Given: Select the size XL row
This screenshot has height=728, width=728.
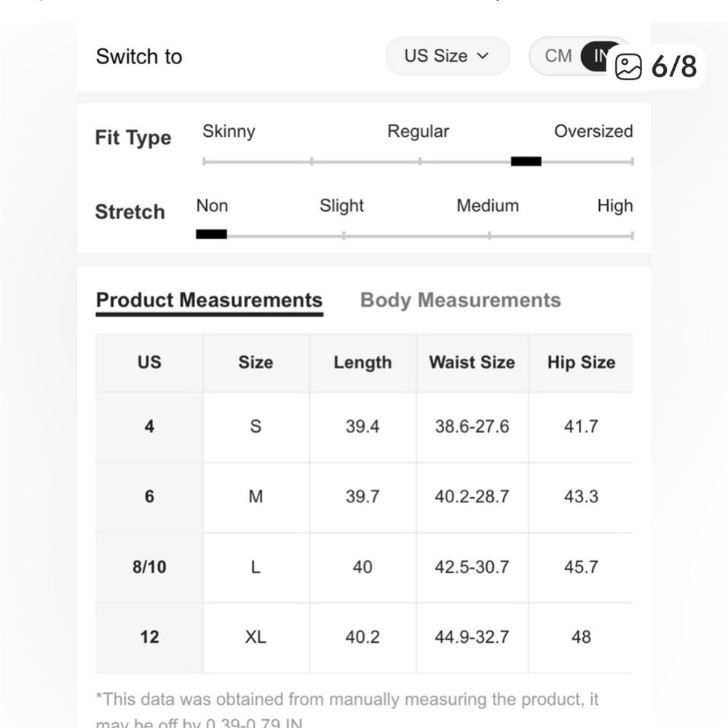Looking at the screenshot, I should point(364,637).
